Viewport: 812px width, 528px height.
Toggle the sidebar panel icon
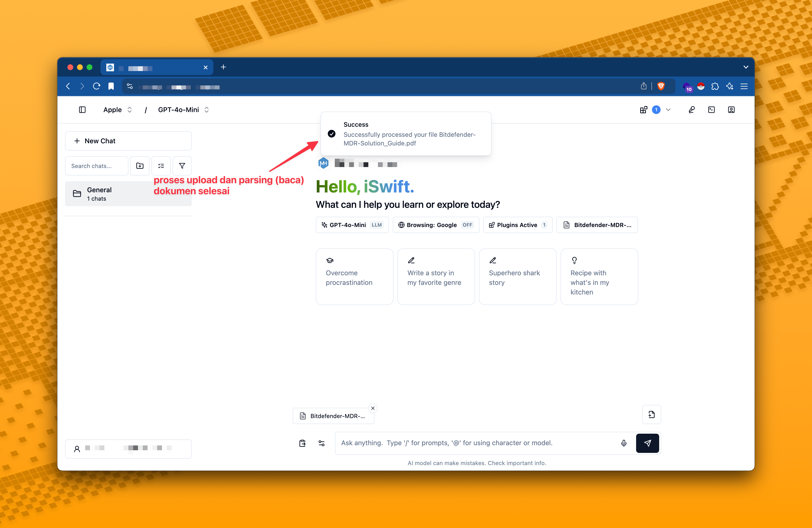pyautogui.click(x=82, y=109)
